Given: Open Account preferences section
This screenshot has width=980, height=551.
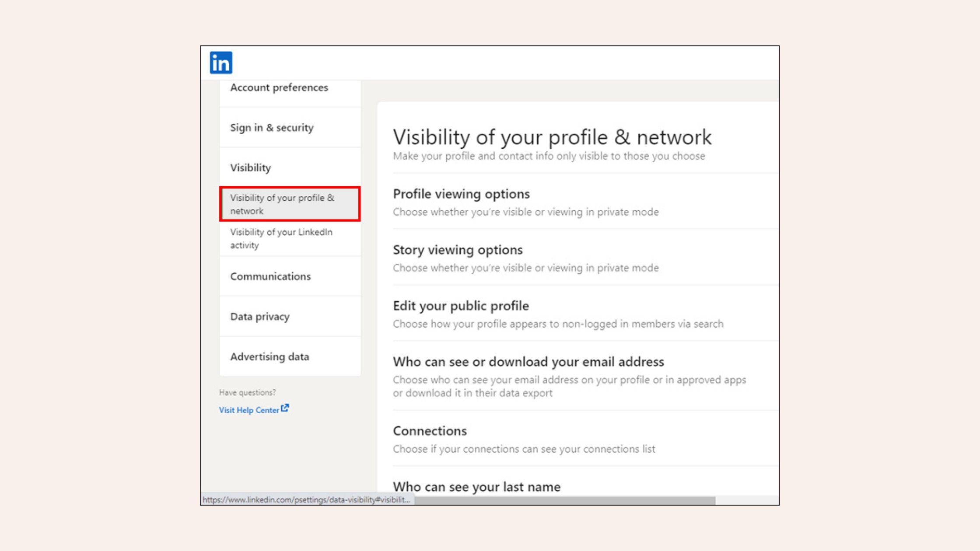Looking at the screenshot, I should [x=279, y=87].
